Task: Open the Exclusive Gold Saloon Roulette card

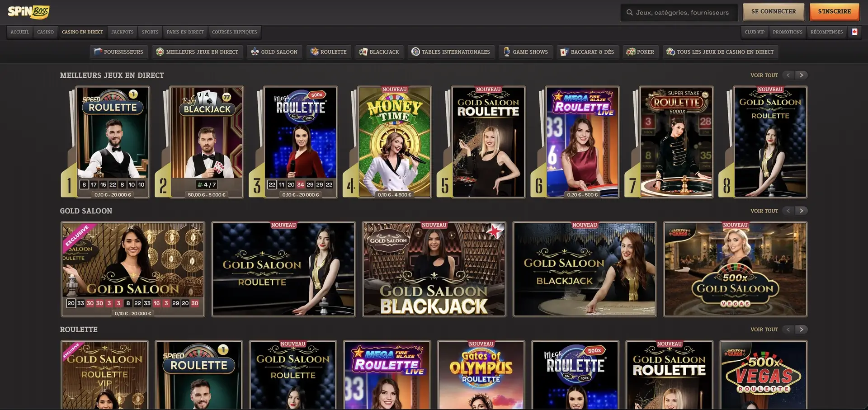Action: (x=133, y=269)
